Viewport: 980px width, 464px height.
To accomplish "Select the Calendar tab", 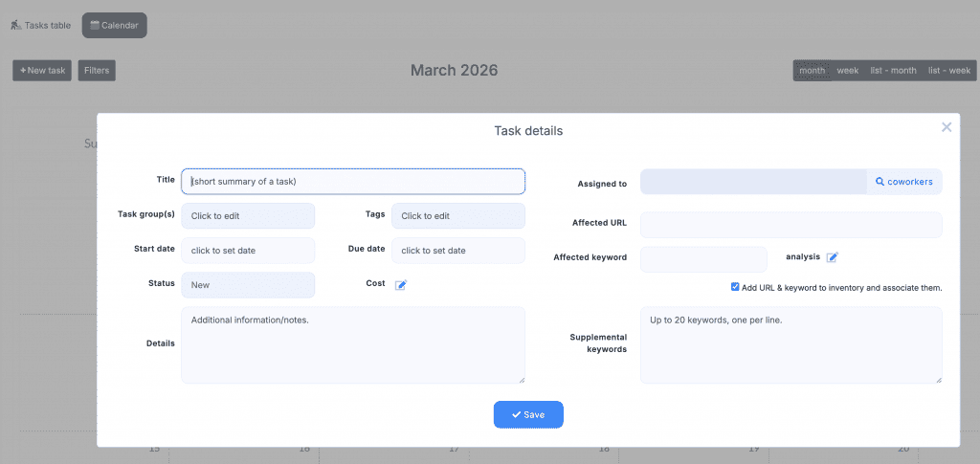I will (x=114, y=25).
